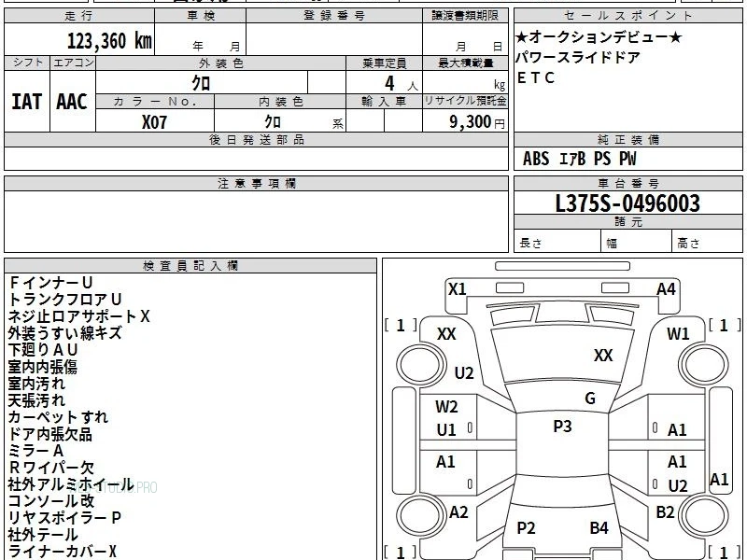Click the AAC air conditioner value

72,102
